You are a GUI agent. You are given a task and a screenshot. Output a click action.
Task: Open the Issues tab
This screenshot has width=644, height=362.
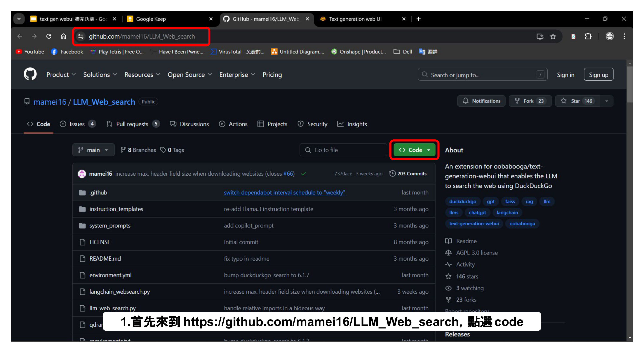point(77,124)
